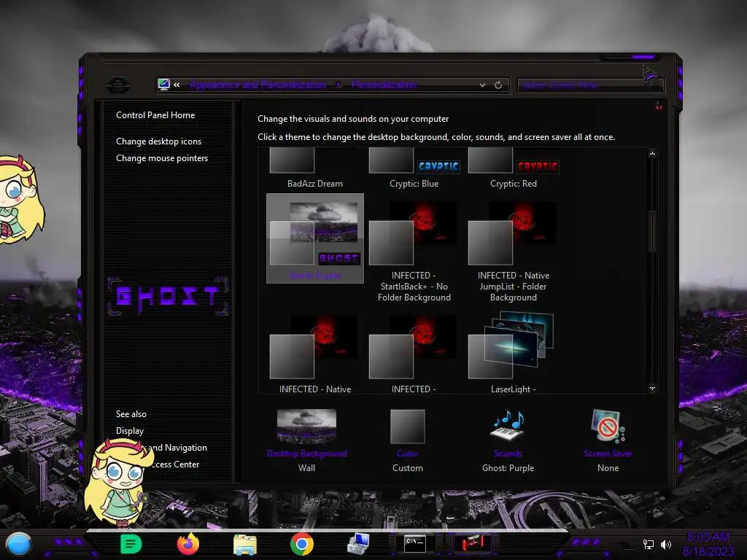Image resolution: width=747 pixels, height=560 pixels.
Task: Select the Cryptic: Blue theme
Action: (x=414, y=168)
